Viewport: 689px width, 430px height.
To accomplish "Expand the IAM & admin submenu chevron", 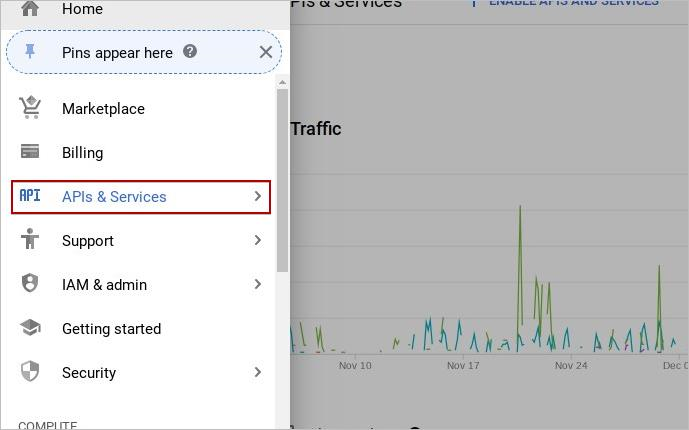I will click(x=257, y=284).
